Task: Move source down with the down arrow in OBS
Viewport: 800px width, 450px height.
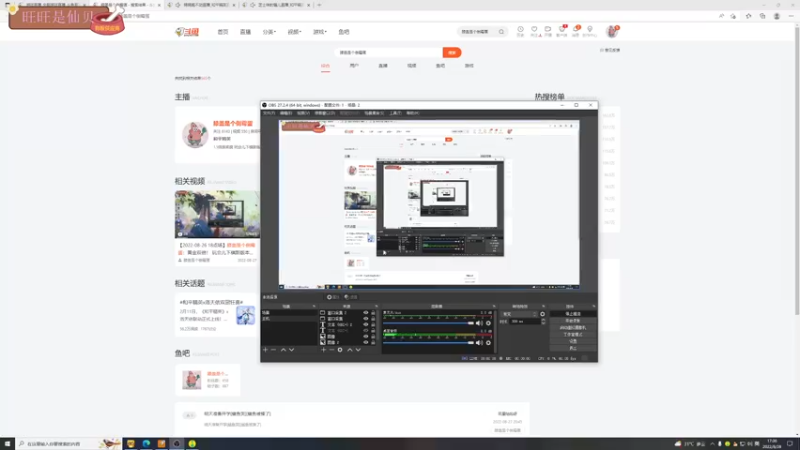Action: (x=358, y=350)
